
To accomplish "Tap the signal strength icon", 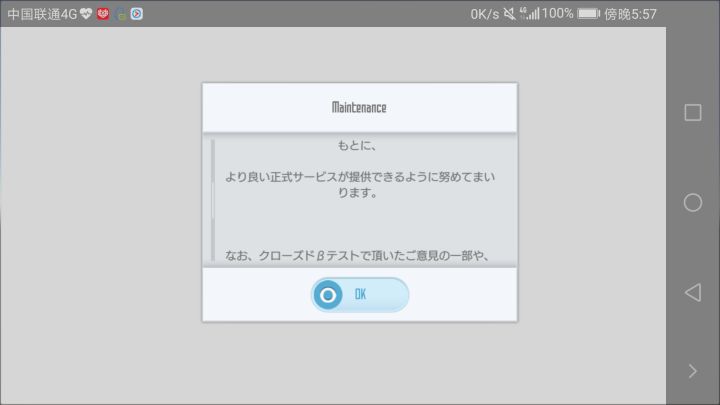I will tap(529, 14).
